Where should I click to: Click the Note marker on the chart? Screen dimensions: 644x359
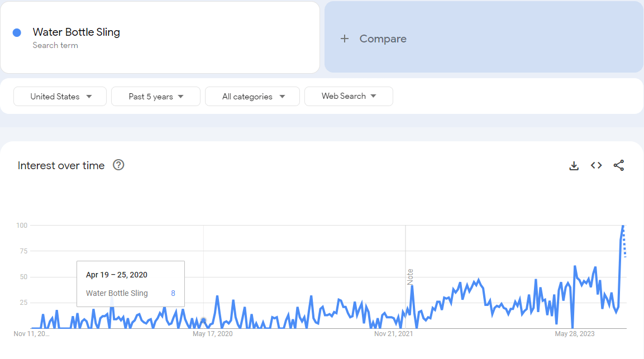(410, 277)
